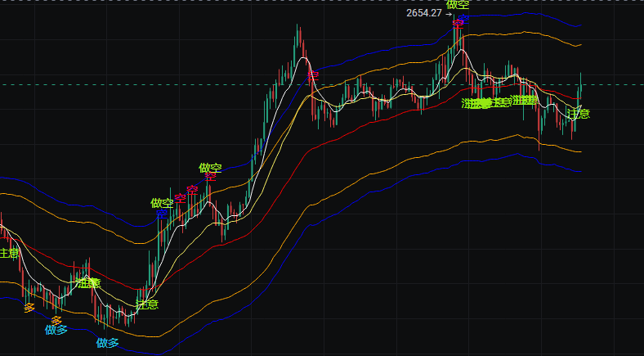Select the green 做空 label above the 2654.27 peak
Viewport: 644px width, 356px height.
(x=458, y=4)
